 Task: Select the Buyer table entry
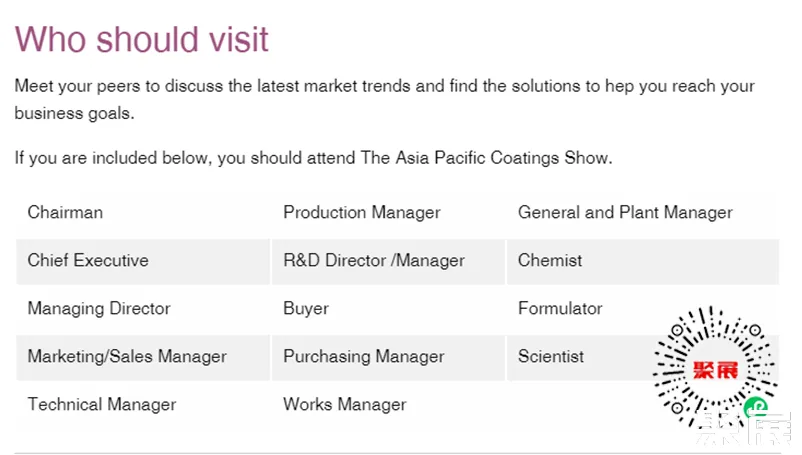306,308
